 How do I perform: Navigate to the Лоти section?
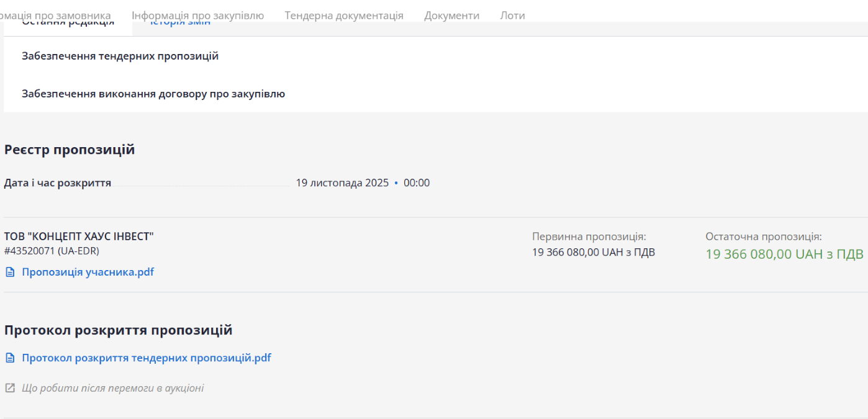[x=512, y=16]
